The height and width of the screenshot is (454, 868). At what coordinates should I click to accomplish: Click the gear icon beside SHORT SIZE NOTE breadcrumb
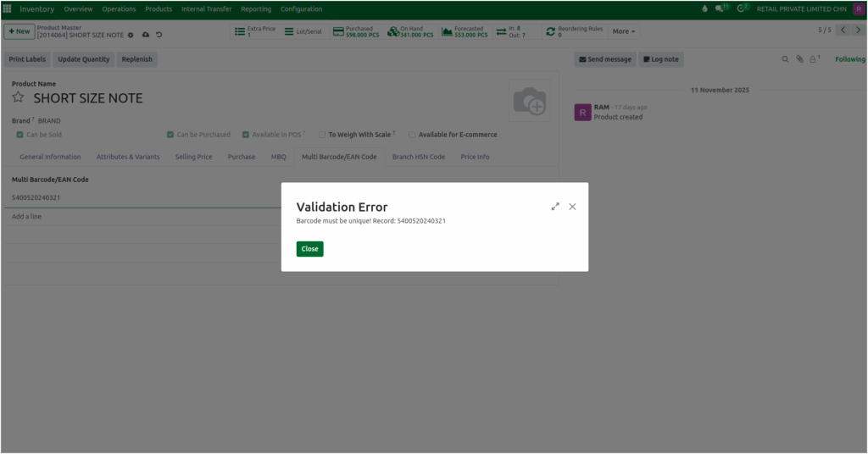131,35
